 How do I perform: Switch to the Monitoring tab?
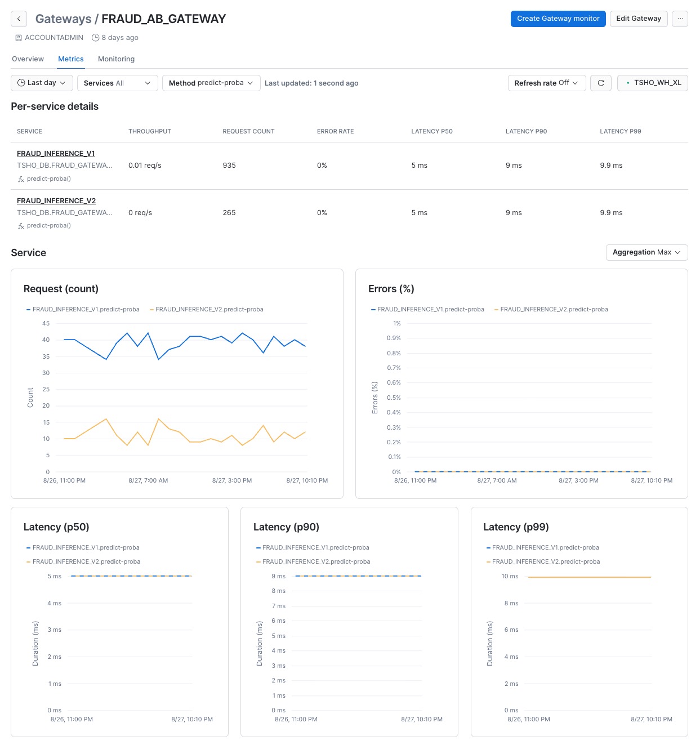click(x=116, y=59)
